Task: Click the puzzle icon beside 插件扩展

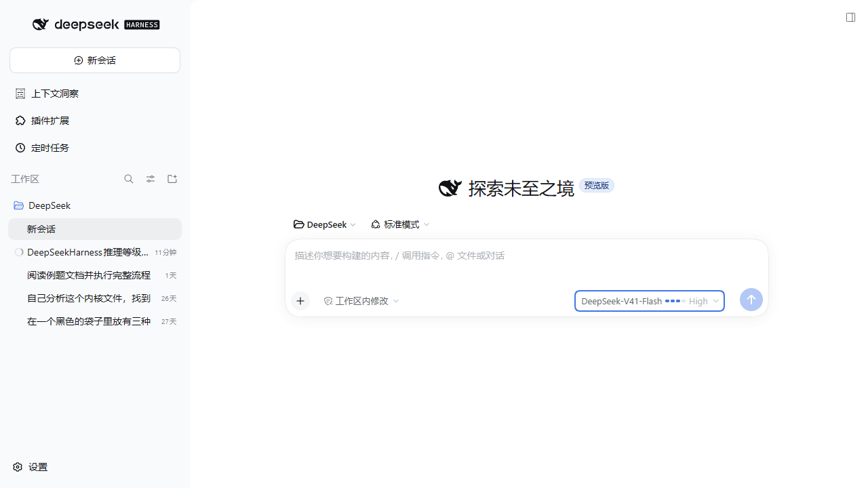Action: point(20,121)
